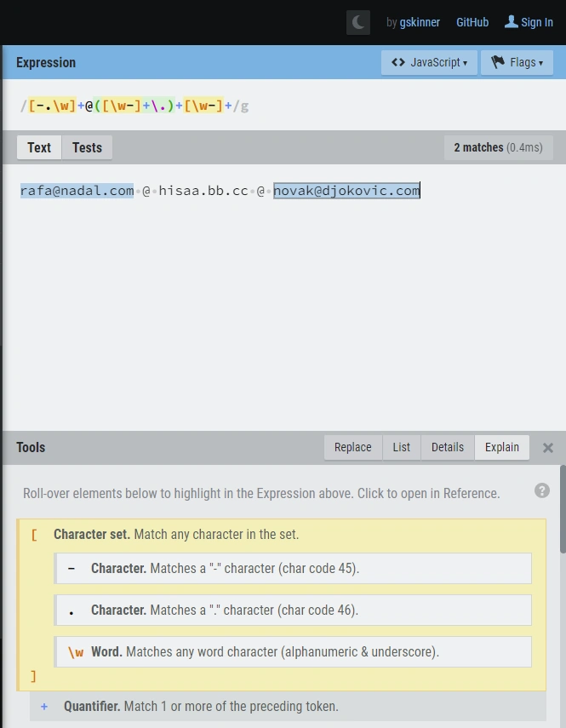Click the plus icon beside Quantifier
Viewport: 566px width, 728px height.
coord(44,706)
